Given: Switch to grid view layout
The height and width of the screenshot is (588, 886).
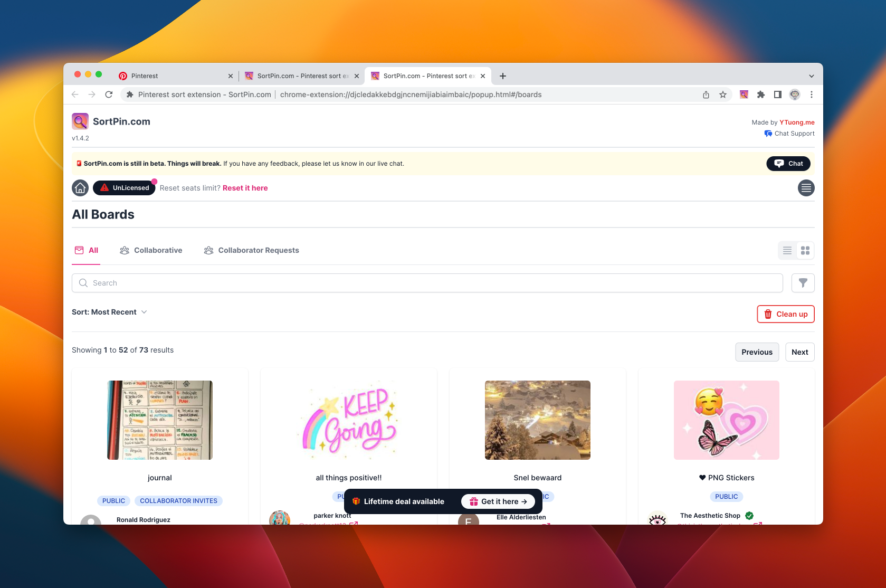Looking at the screenshot, I should click(x=805, y=250).
